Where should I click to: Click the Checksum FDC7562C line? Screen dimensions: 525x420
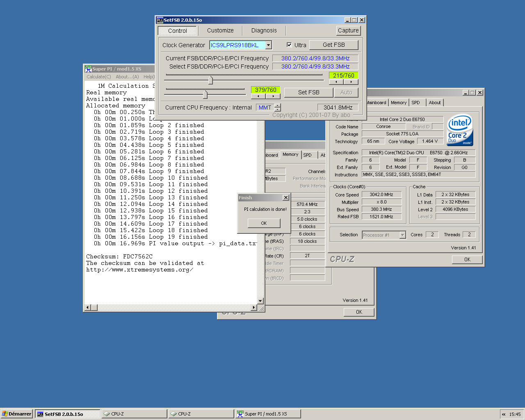[x=119, y=256]
